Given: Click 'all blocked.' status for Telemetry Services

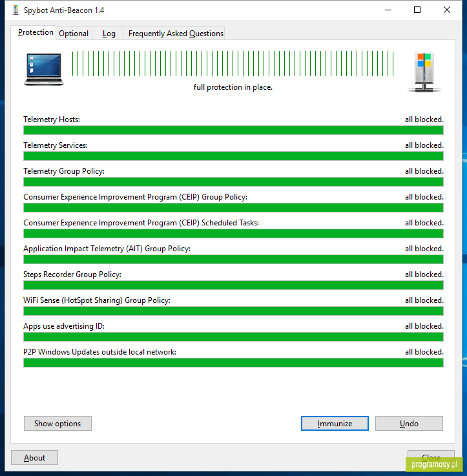Looking at the screenshot, I should tap(424, 145).
